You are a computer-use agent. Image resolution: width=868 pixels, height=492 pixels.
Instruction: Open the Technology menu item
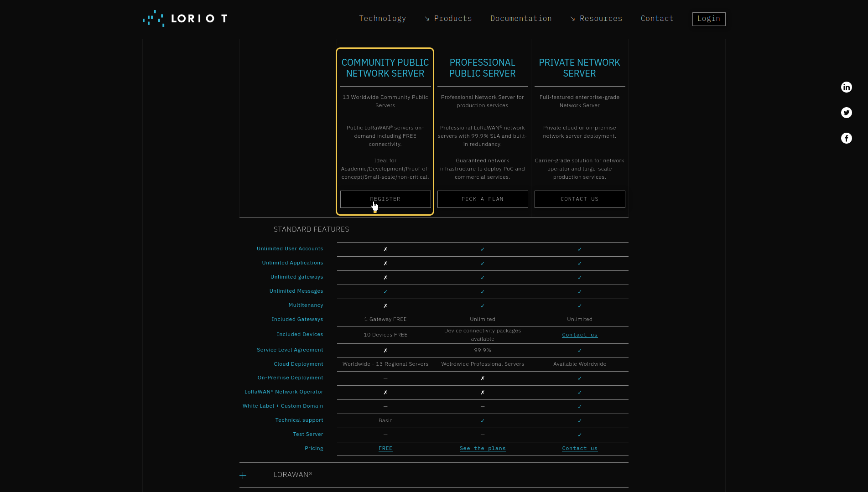382,18
